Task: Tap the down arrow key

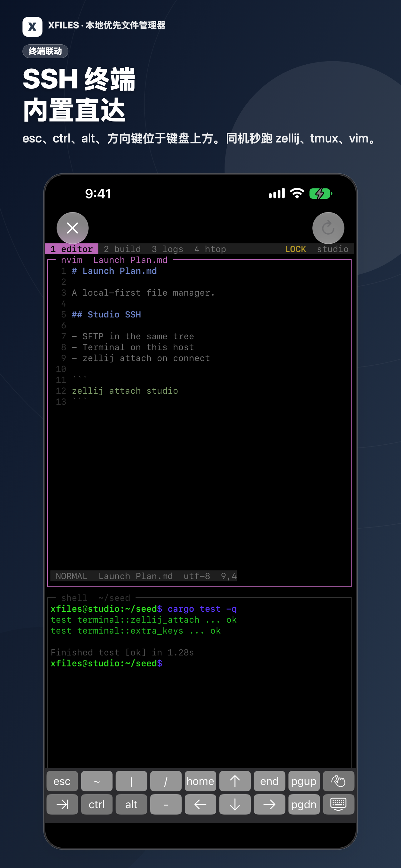Action: 235,804
